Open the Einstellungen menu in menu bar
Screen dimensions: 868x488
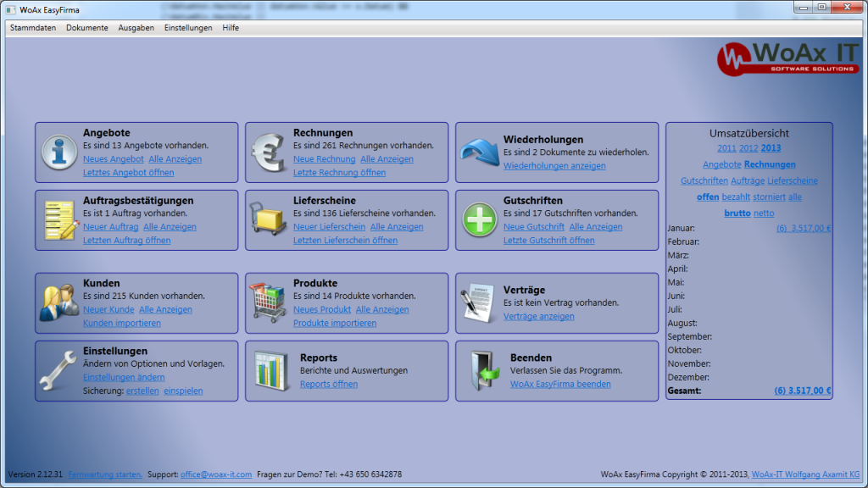click(x=188, y=28)
